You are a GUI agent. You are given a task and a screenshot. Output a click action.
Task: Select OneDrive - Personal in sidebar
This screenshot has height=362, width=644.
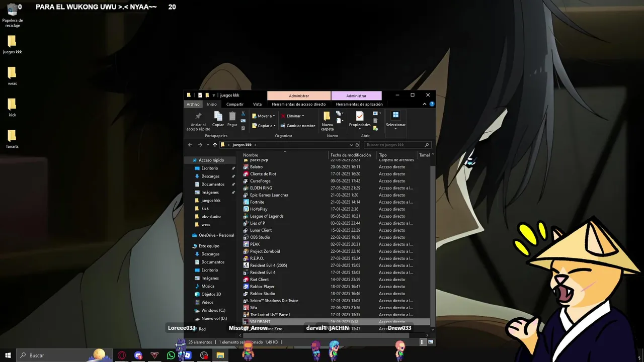pos(216,235)
